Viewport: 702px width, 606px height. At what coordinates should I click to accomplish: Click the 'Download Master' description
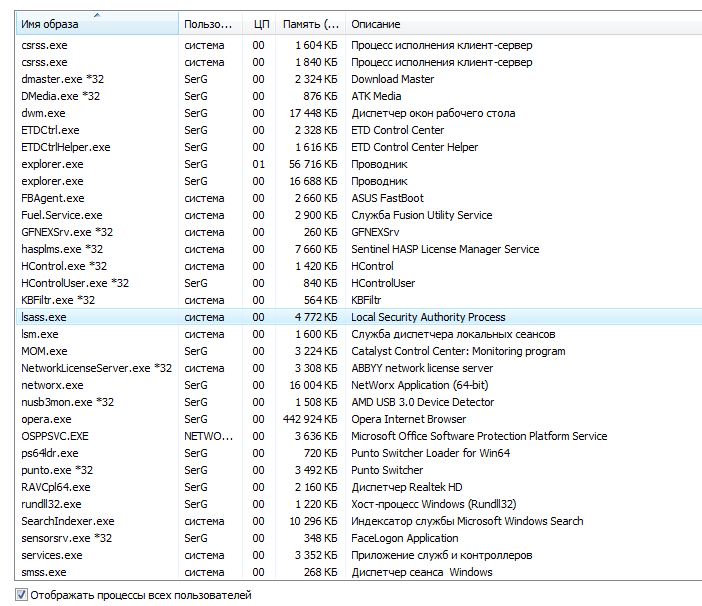click(393, 79)
